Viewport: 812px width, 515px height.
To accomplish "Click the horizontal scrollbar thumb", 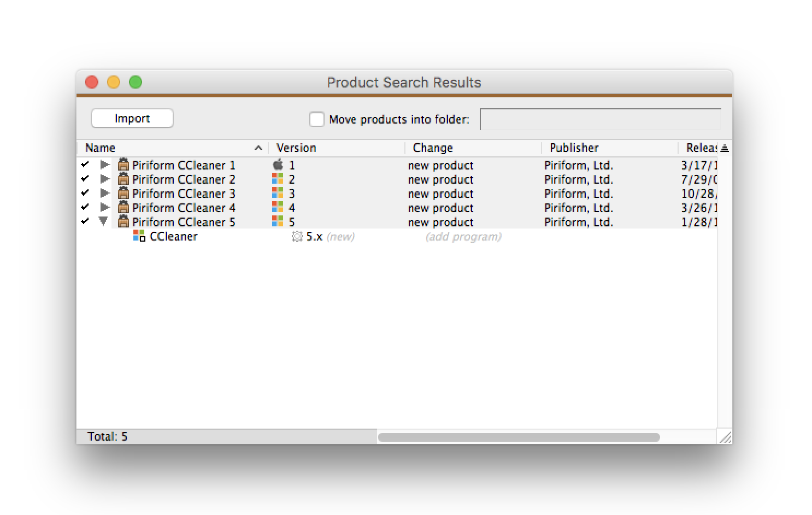I will (519, 437).
